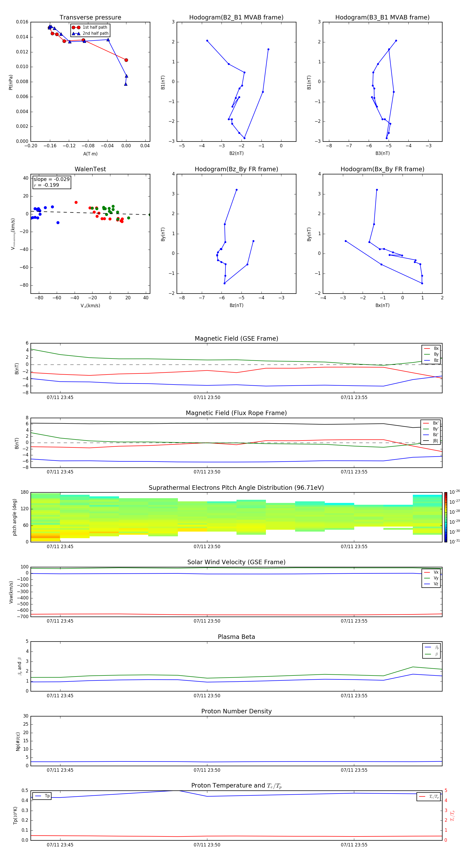Image resolution: width=473 pixels, height=868 pixels.
Task: Click the "B3(nT)" x-axis label
Action: [x=382, y=153]
